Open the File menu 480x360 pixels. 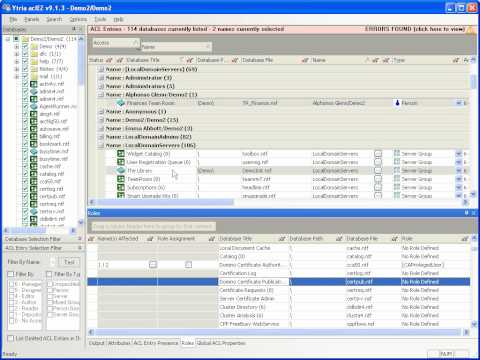pyautogui.click(x=13, y=19)
